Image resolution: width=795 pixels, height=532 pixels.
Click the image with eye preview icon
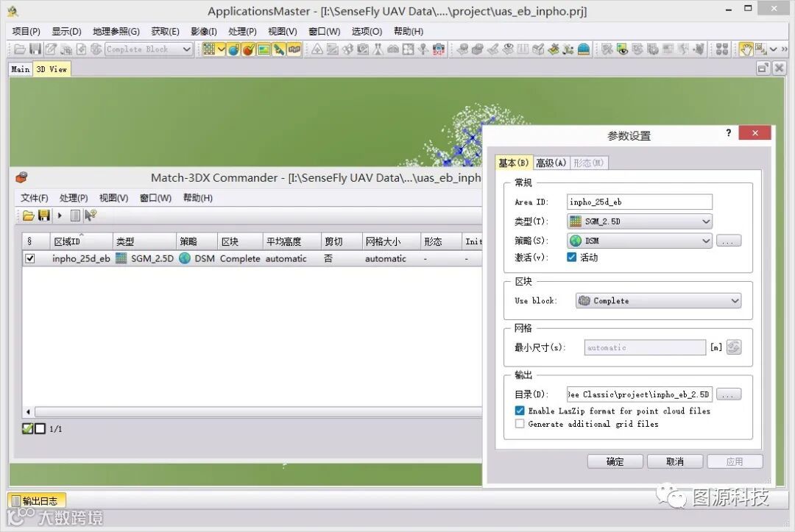[x=622, y=49]
